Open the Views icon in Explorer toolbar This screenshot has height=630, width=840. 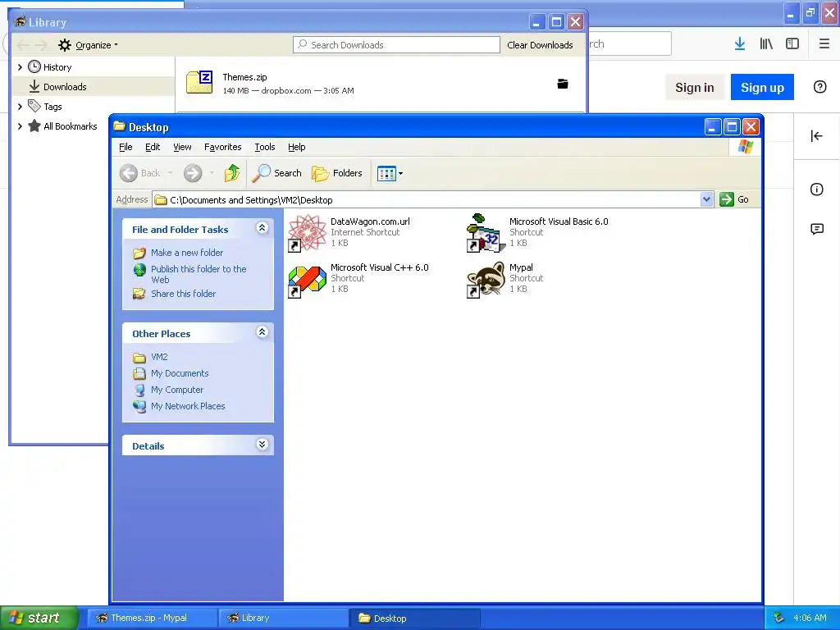(x=386, y=173)
